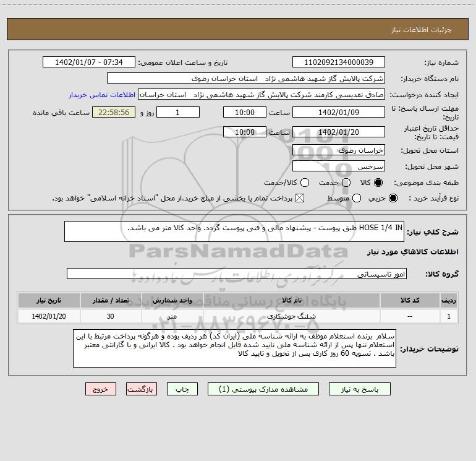Click the 'استان محل تحویل' field with خراسان رضوی
476x461 pixels.
point(338,150)
